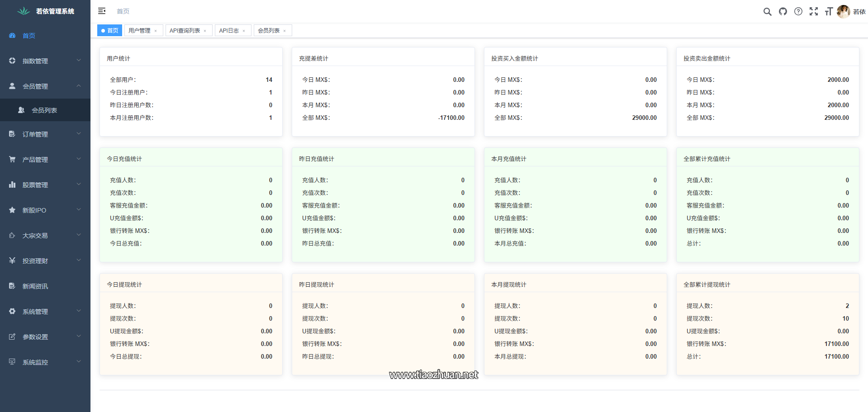Expand the 指数管理 sidebar menu

tap(45, 61)
